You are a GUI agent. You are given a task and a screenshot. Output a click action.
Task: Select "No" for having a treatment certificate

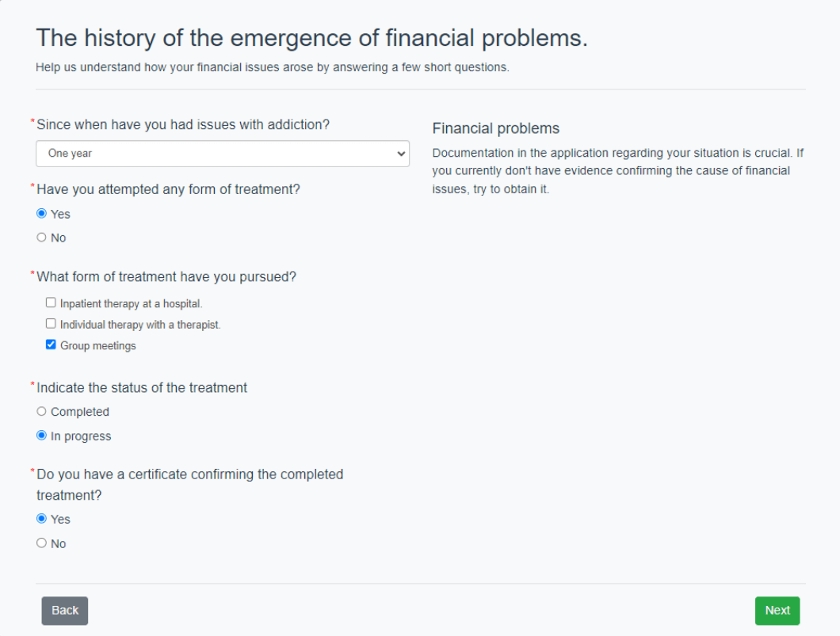(x=42, y=543)
